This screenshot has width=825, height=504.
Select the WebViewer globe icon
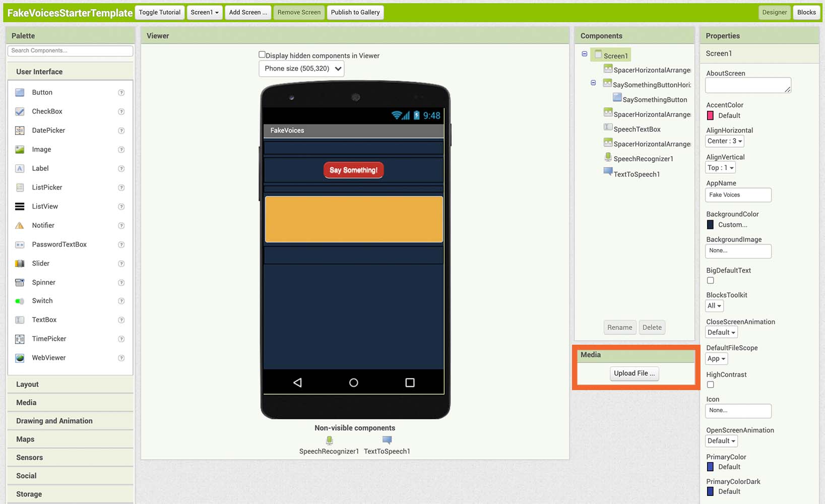(20, 358)
